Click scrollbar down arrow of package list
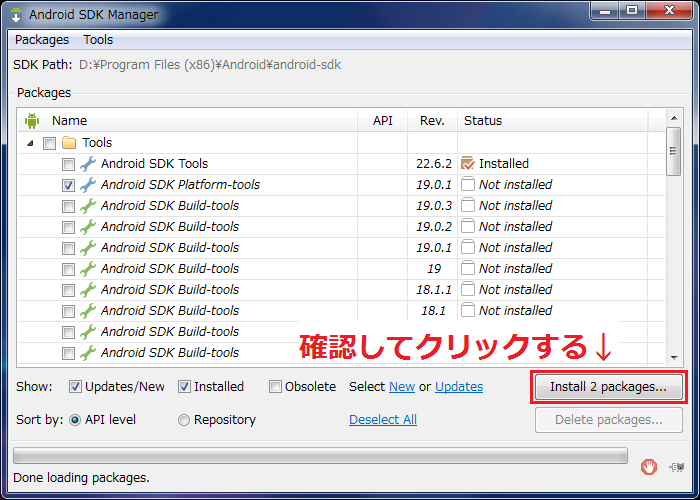This screenshot has width=700, height=500. click(x=674, y=358)
